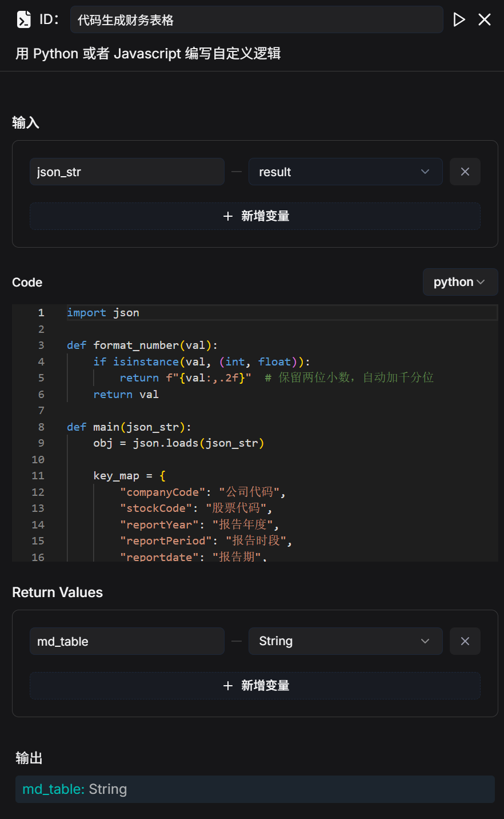This screenshot has width=504, height=819.
Task: Click the code node file icon
Action: coord(24,20)
